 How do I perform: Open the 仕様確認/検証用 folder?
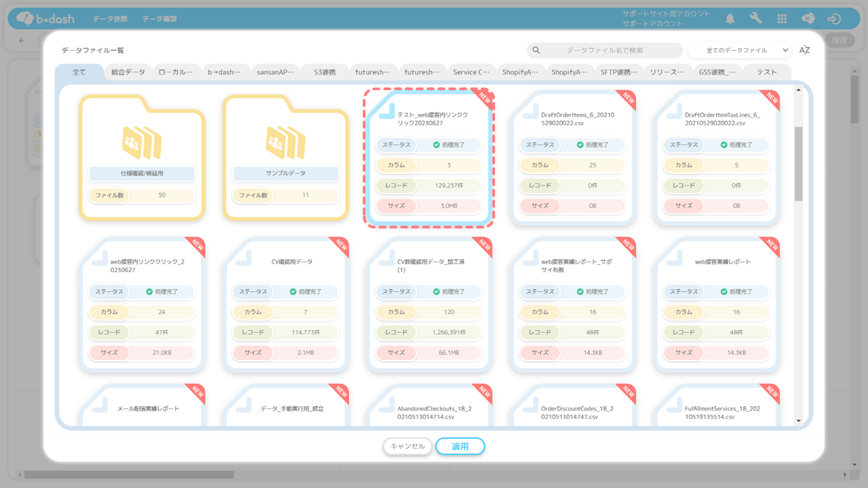point(142,157)
